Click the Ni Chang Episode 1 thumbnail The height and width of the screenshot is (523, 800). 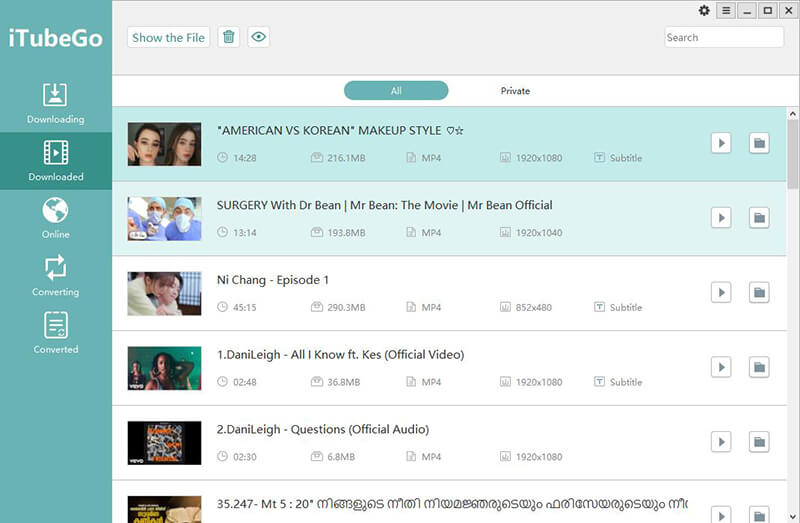pyautogui.click(x=164, y=293)
